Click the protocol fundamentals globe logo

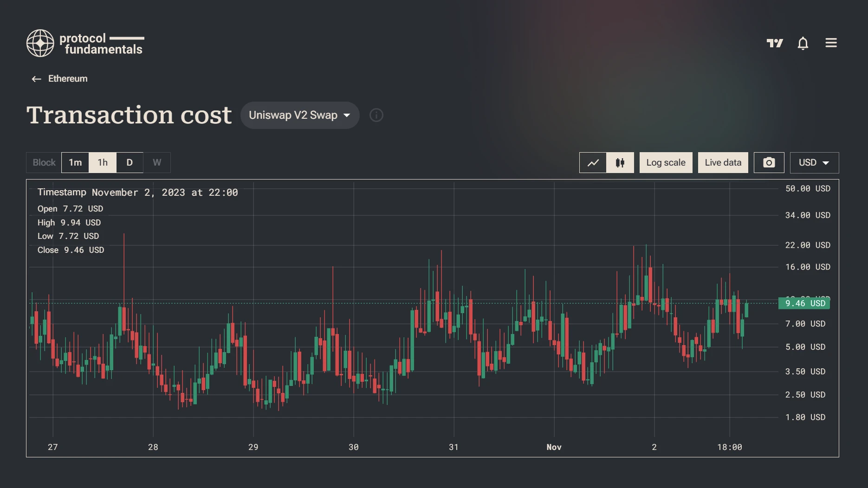40,43
